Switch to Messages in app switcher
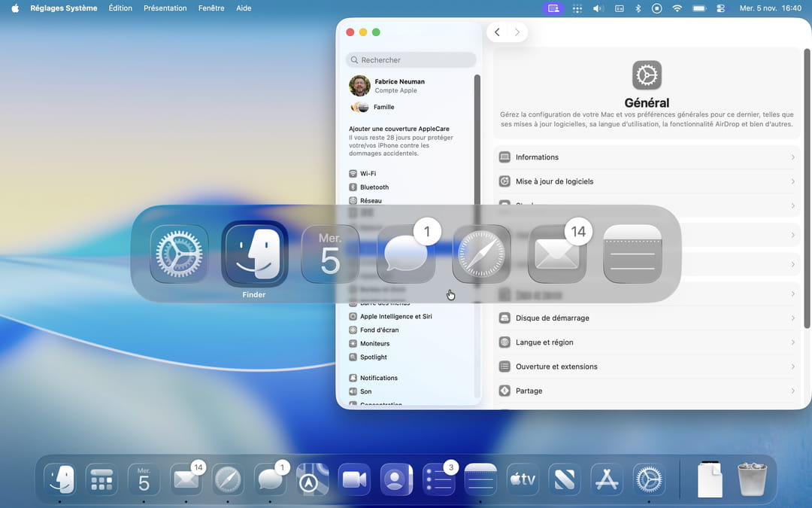This screenshot has height=508, width=812. (406, 254)
